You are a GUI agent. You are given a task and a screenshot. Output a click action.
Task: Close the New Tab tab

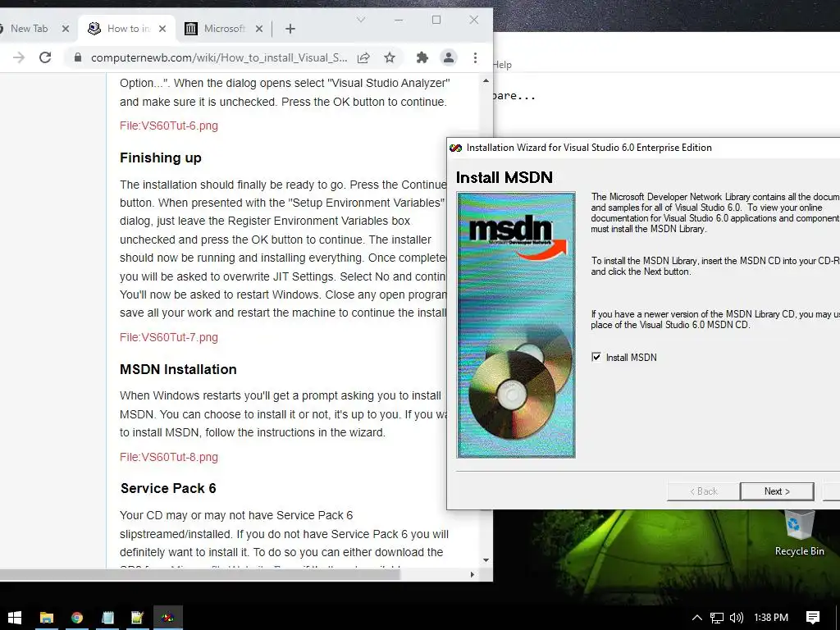coord(66,29)
